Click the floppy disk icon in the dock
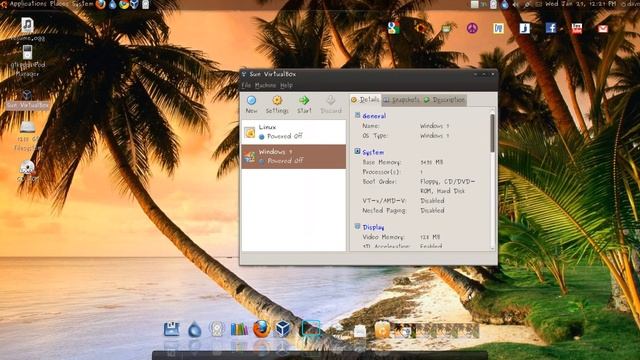 click(171, 329)
